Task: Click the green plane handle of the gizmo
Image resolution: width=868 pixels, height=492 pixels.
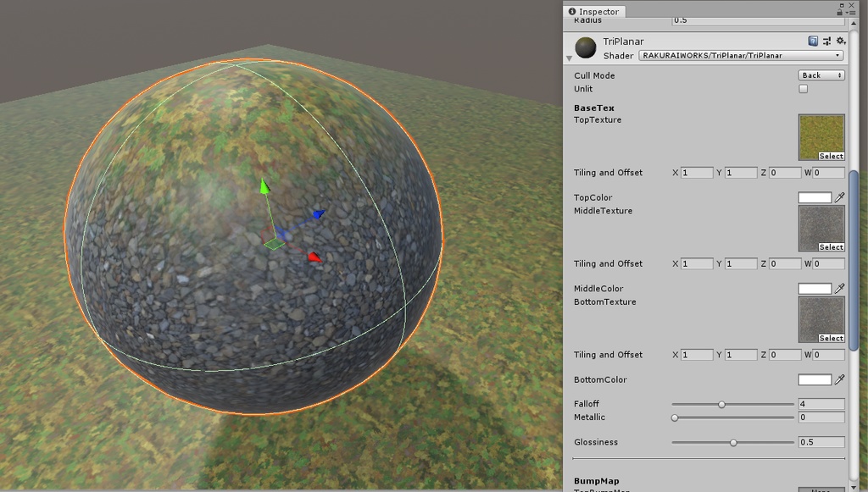Action: click(x=274, y=244)
